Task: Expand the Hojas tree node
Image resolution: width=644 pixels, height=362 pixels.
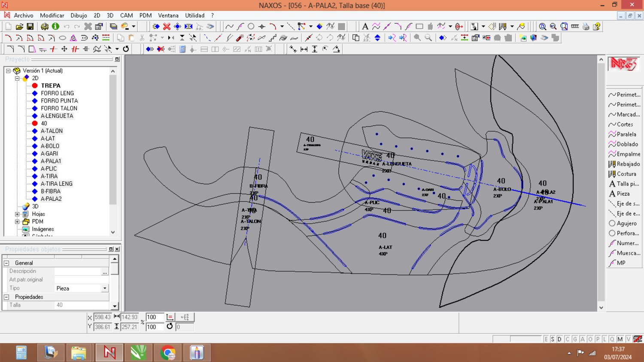Action: [17, 214]
